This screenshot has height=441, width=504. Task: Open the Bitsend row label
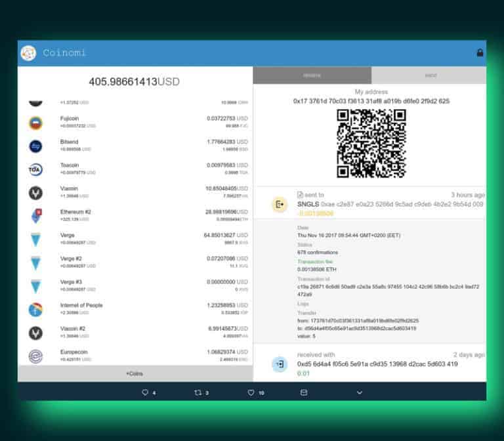(69, 142)
